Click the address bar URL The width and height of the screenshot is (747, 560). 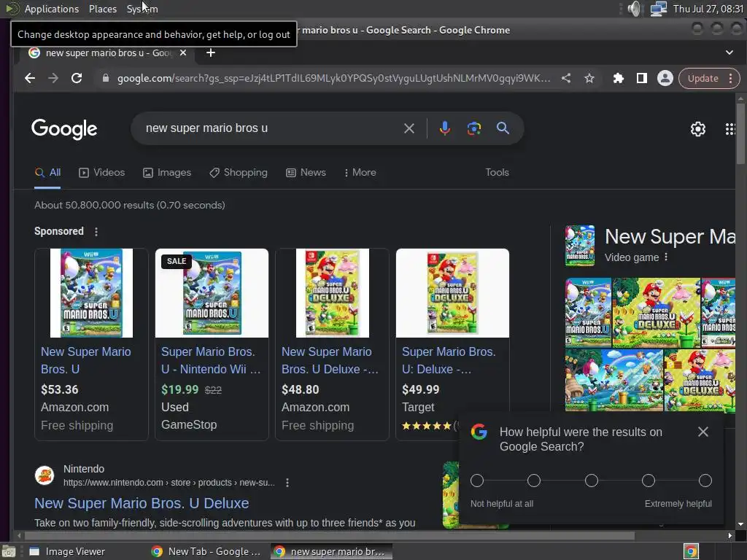click(333, 78)
